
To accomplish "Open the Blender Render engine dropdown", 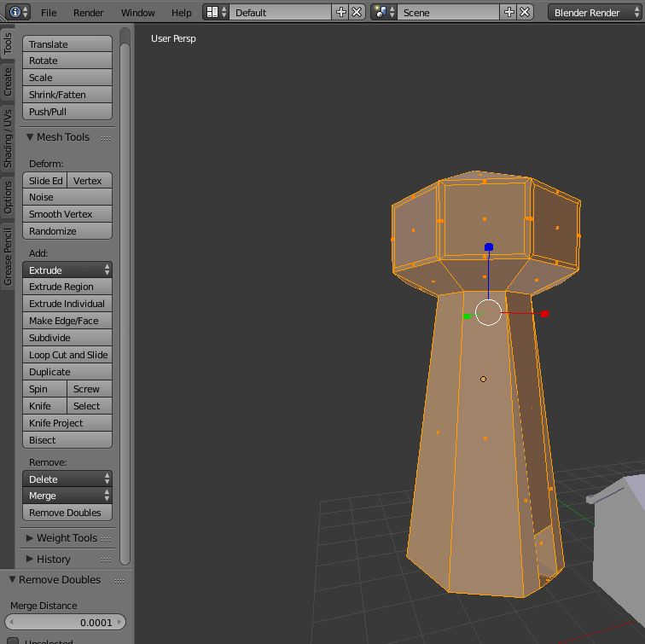I will click(595, 12).
